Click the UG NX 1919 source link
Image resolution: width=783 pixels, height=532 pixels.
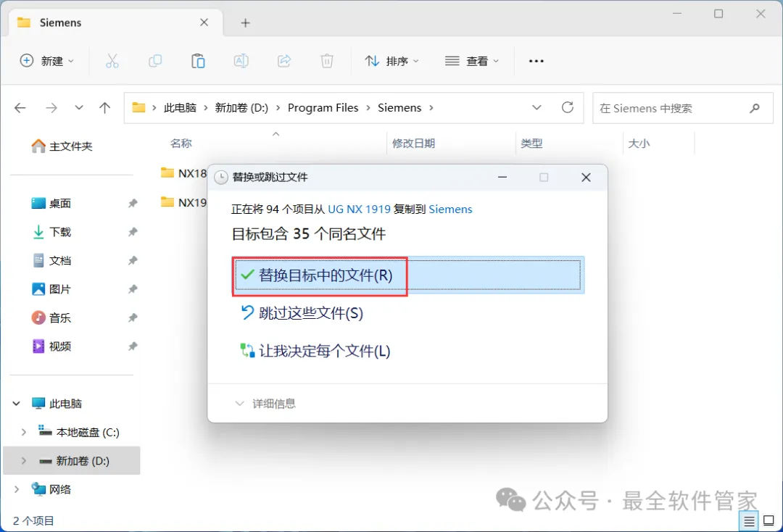point(359,209)
